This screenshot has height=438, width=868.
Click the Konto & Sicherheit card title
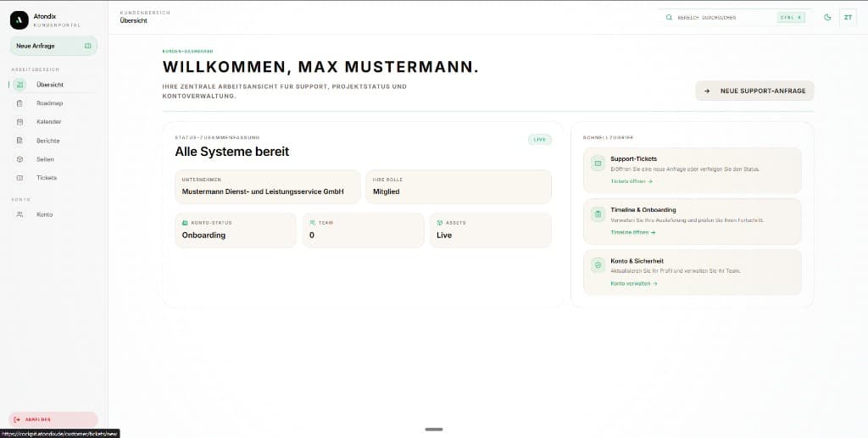(637, 260)
